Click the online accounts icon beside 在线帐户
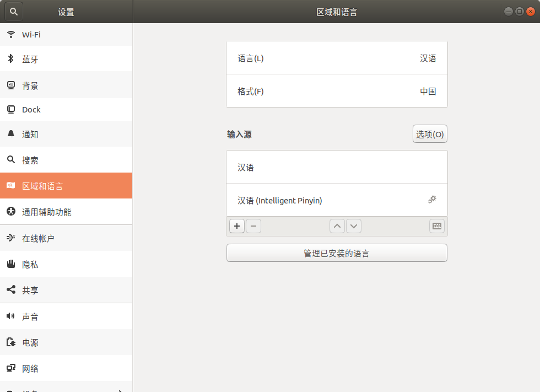This screenshot has height=392, width=540. click(11, 237)
